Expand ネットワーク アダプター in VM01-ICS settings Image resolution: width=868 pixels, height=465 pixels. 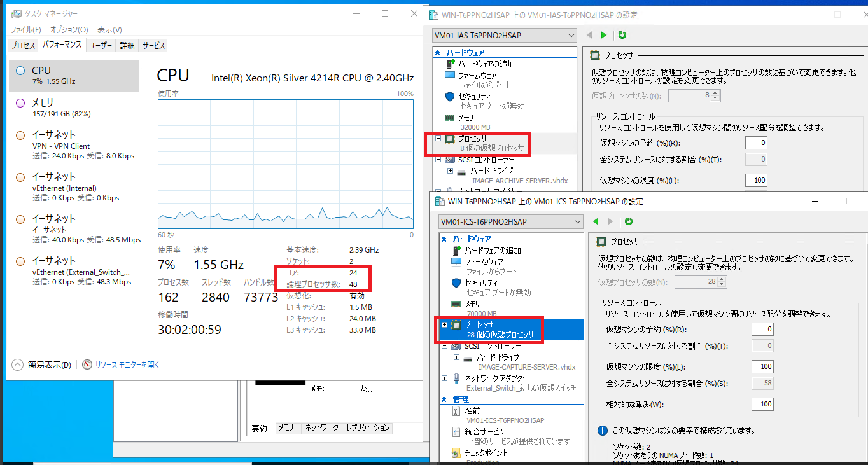[444, 378]
